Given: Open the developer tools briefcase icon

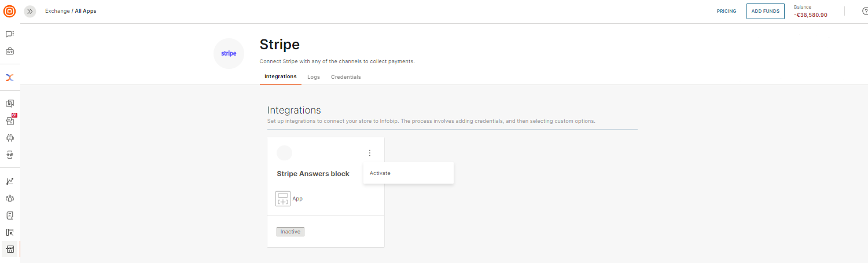Looking at the screenshot, I should pyautogui.click(x=10, y=52).
